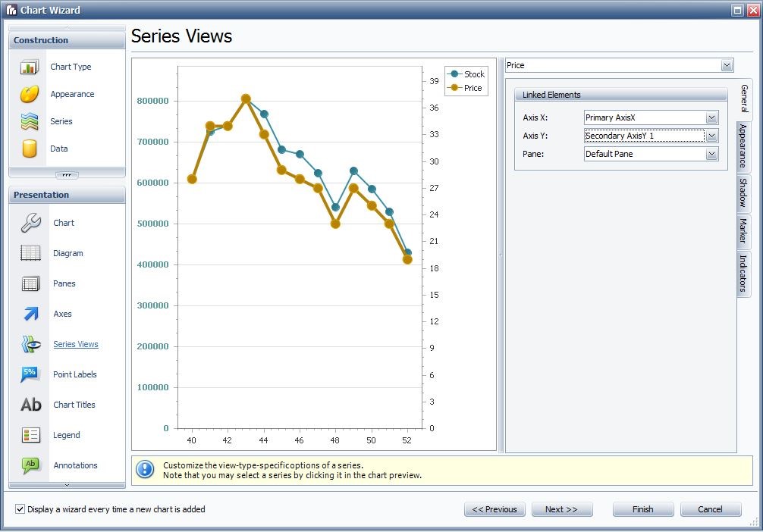Toggle display wizard for new charts checkbox
Viewport: 763px width, 532px height.
coord(20,509)
